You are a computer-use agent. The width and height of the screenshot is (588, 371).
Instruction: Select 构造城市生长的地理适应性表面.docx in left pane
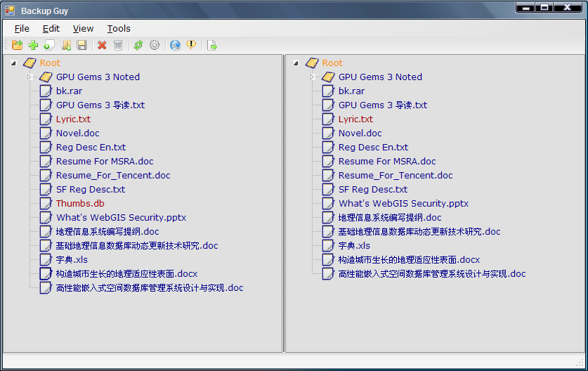(x=126, y=274)
